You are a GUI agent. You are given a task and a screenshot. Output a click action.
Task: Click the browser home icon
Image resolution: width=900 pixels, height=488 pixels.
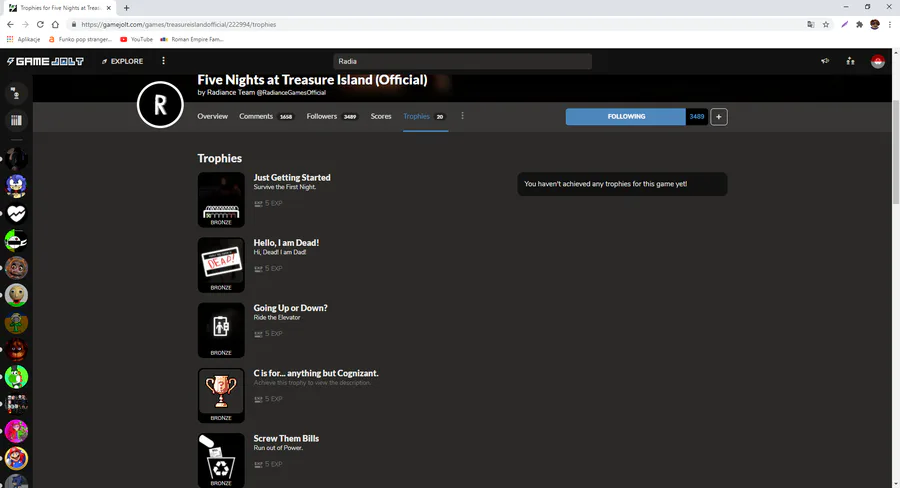(55, 25)
